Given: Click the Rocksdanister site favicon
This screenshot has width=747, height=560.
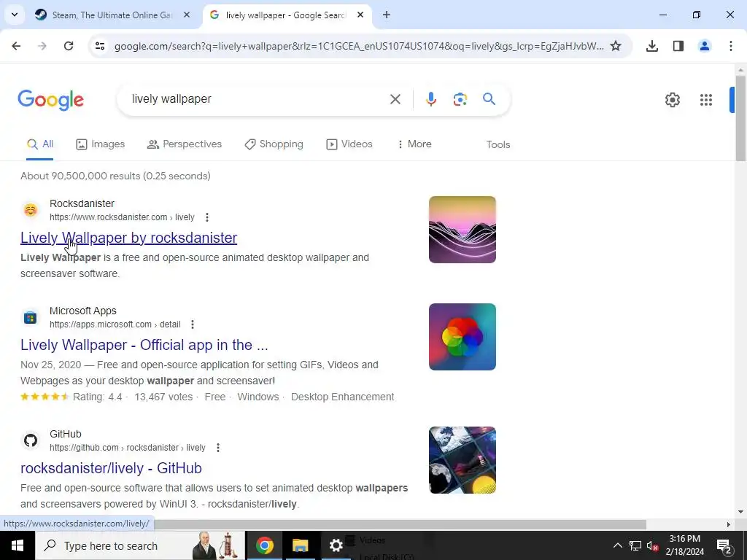Looking at the screenshot, I should [x=31, y=210].
